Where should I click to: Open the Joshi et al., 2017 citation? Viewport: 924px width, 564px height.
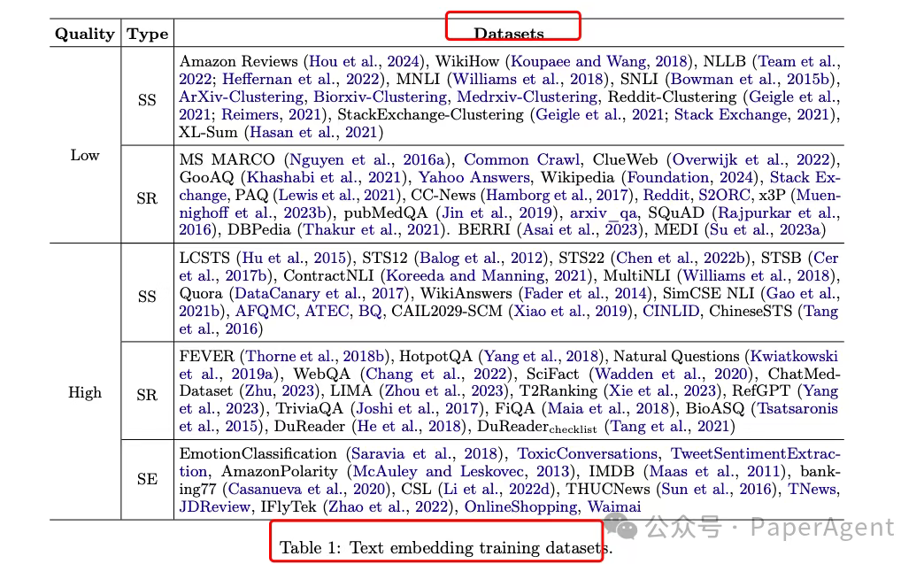point(417,409)
